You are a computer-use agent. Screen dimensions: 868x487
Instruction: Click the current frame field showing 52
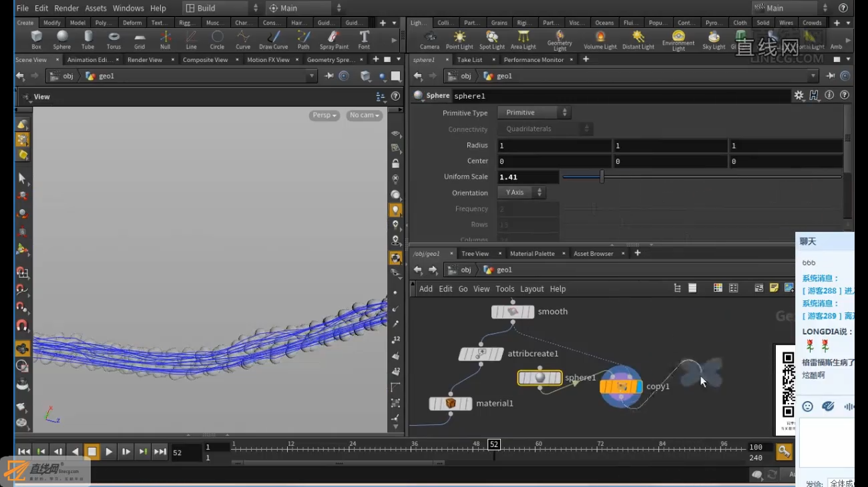[186, 452]
